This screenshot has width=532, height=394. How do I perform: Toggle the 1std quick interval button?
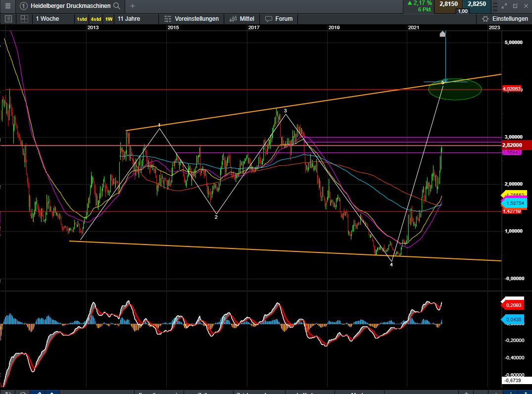(81, 19)
